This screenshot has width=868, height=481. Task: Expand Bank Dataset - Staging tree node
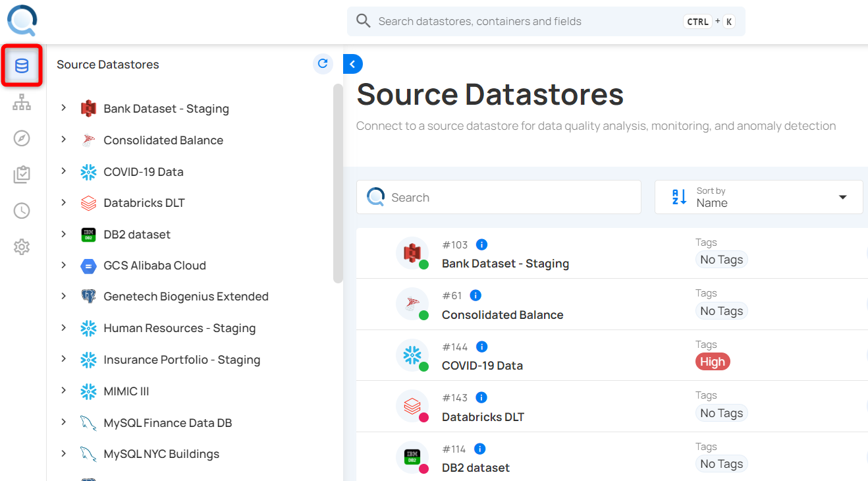(64, 108)
